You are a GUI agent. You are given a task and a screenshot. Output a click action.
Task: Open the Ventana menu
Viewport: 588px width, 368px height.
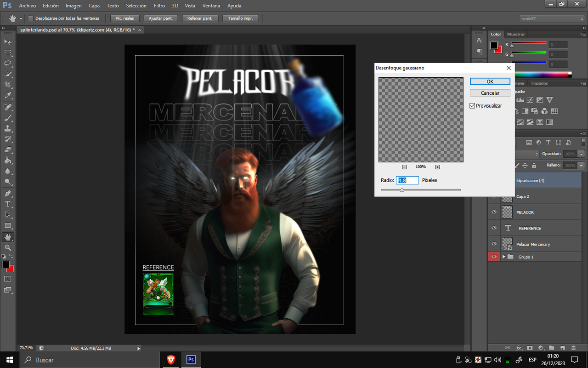coord(211,6)
